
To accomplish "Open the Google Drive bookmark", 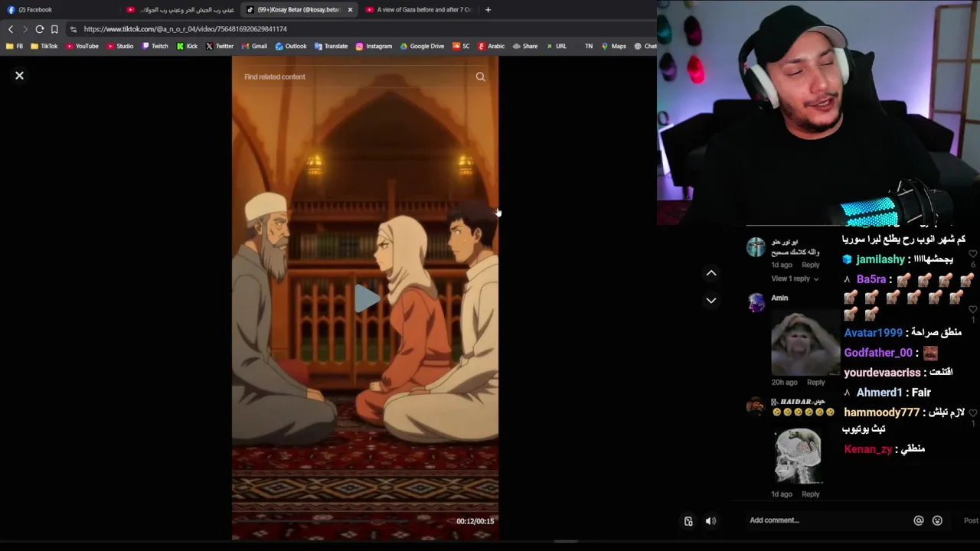I will point(422,46).
